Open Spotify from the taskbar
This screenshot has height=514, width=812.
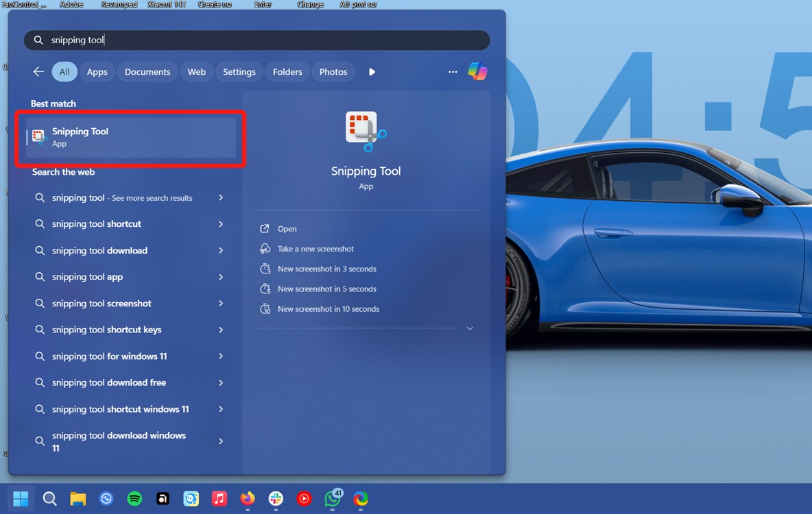click(x=134, y=498)
